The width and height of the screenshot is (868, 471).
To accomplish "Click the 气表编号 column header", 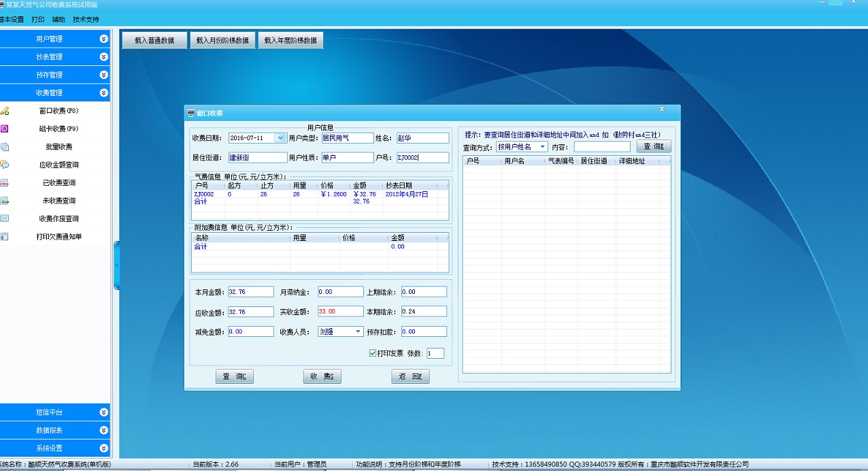I will tap(561, 161).
